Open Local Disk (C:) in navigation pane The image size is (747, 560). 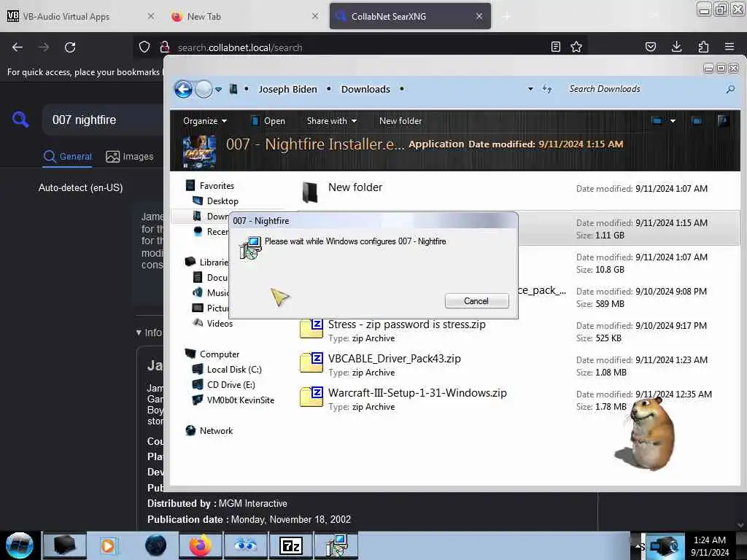click(234, 369)
